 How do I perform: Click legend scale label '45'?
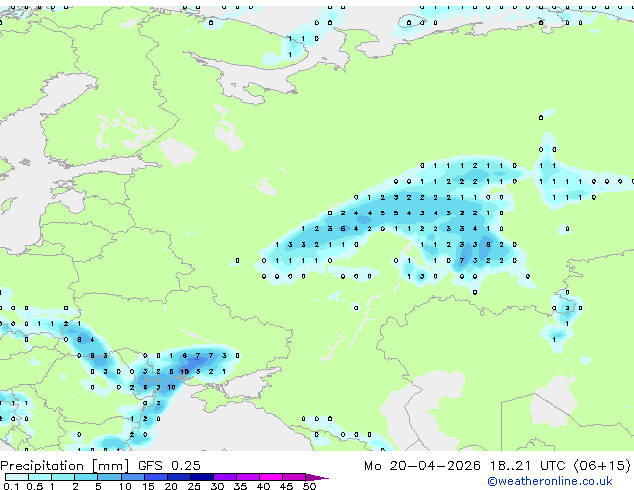pyautogui.click(x=286, y=486)
